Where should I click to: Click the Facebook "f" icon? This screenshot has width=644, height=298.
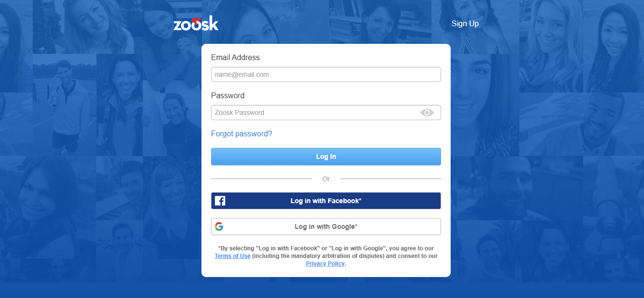point(220,201)
